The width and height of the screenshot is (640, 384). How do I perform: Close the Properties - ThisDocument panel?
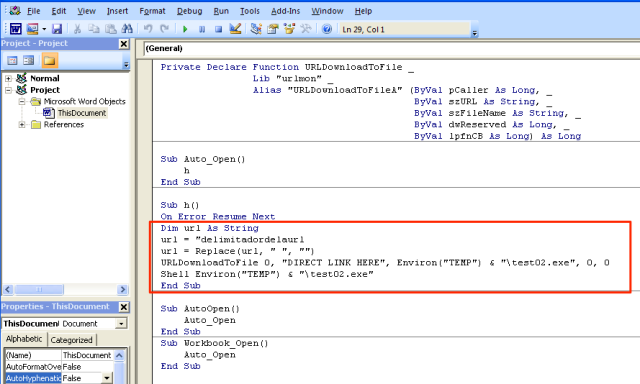(124, 307)
